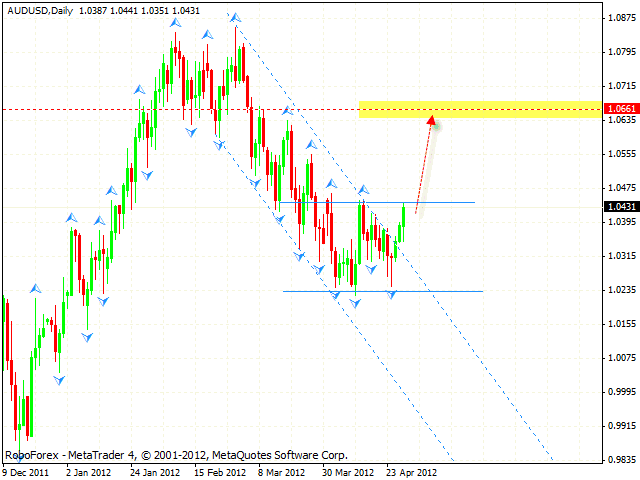Image resolution: width=640 pixels, height=480 pixels.
Task: Select the lower horizontal support line near 1.0235
Action: point(440,291)
